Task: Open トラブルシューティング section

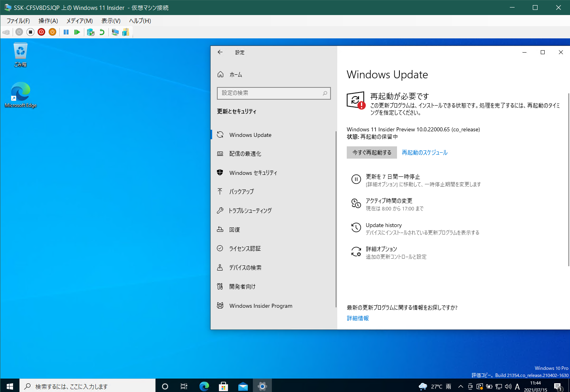Action: pyautogui.click(x=273, y=211)
